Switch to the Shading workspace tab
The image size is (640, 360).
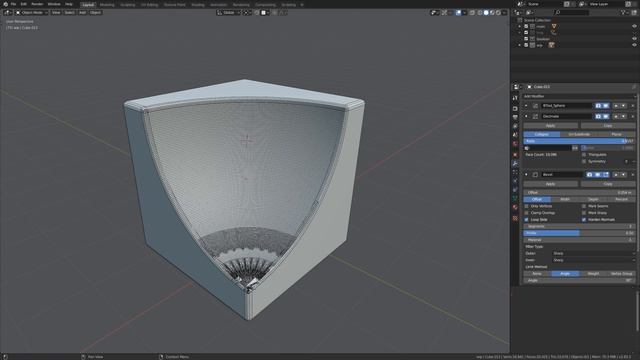[x=198, y=4]
